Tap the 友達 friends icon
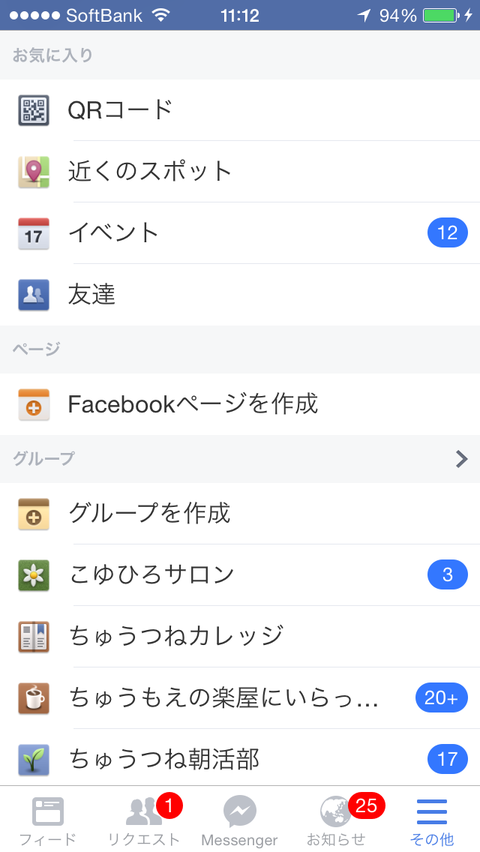This screenshot has width=480, height=852. tap(34, 295)
